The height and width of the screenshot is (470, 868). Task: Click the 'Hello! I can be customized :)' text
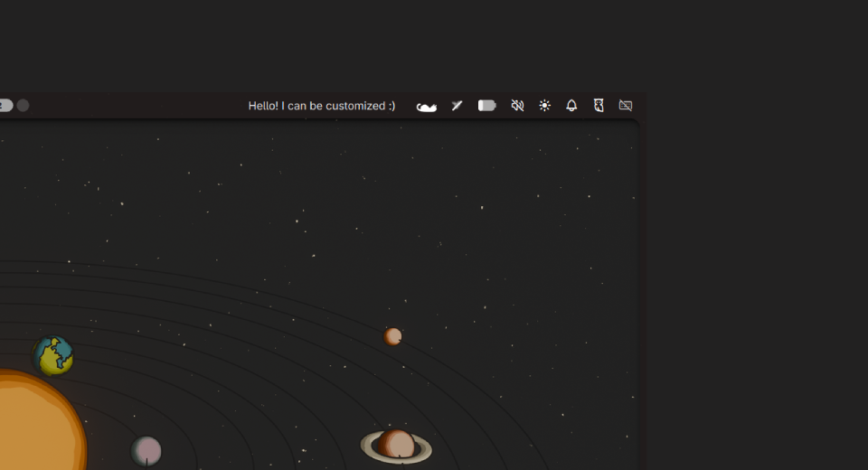pos(322,106)
